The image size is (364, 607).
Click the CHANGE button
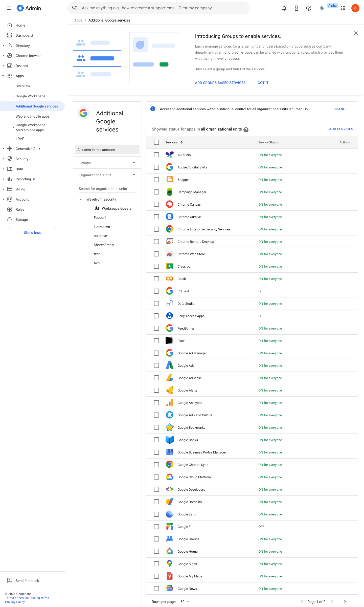click(340, 109)
